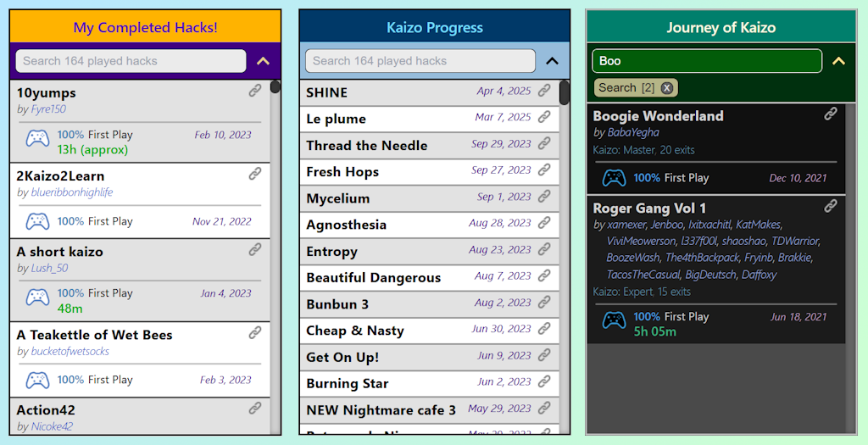
Task: Click link icon next to 10yumps
Action: pos(255,91)
